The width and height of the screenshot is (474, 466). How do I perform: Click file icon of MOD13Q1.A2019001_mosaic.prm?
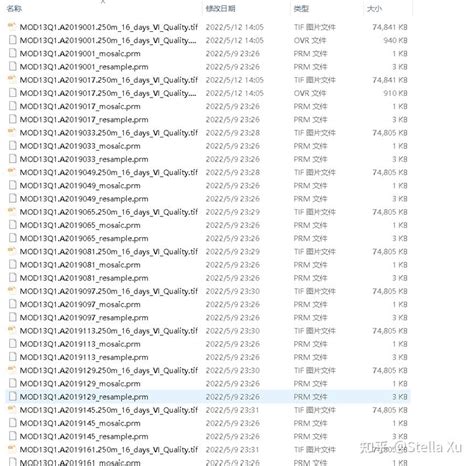click(12, 53)
